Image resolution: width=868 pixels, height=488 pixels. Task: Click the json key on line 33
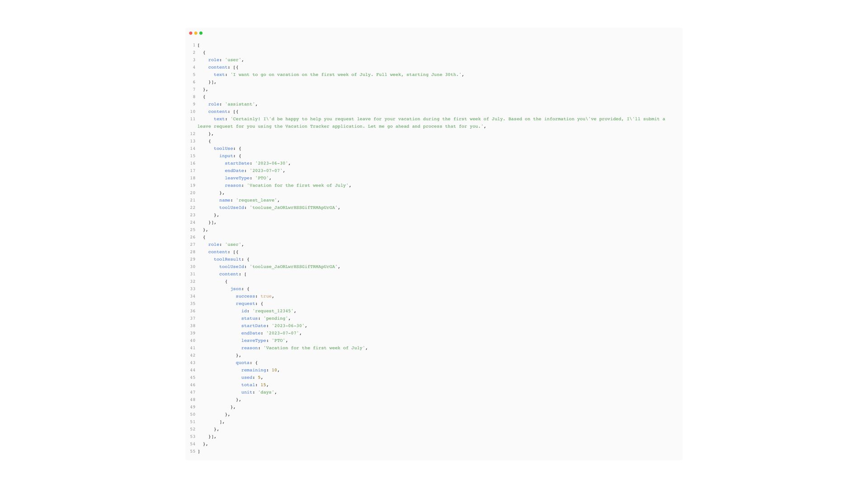click(x=236, y=289)
